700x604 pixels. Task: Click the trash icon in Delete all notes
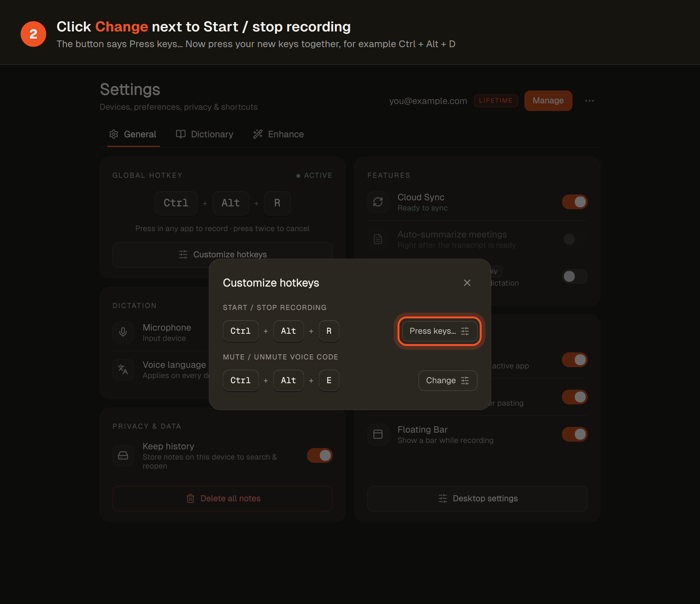coord(190,499)
